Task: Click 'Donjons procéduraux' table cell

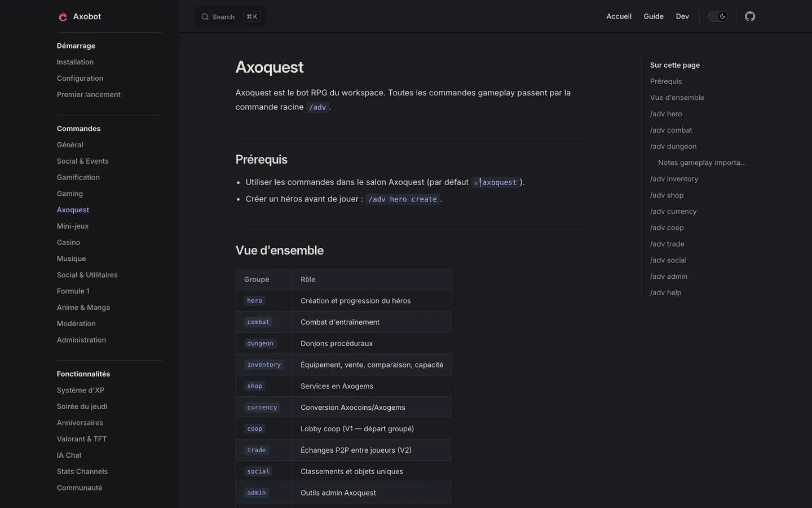Action: point(337,344)
